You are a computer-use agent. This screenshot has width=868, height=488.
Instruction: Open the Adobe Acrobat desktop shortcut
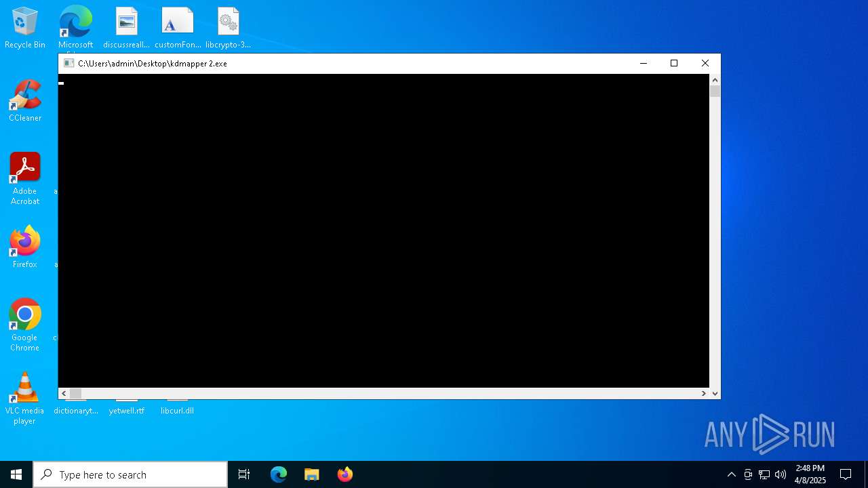25,179
